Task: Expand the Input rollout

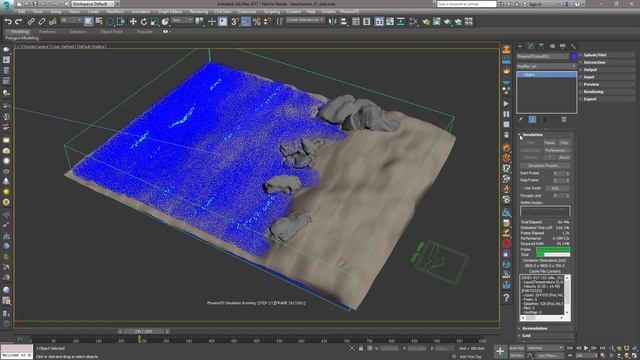Action: [607, 77]
